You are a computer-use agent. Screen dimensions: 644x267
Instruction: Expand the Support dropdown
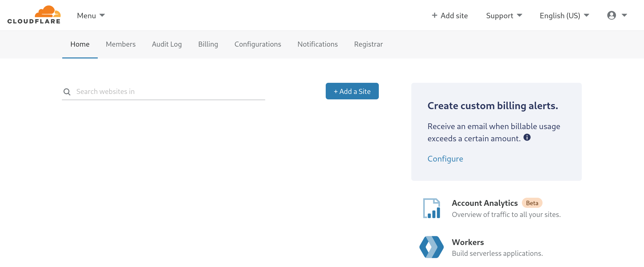click(x=504, y=16)
